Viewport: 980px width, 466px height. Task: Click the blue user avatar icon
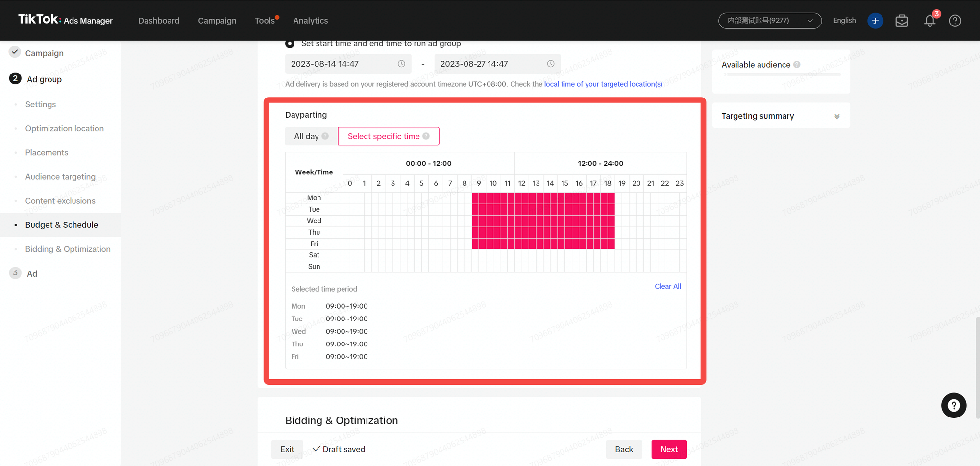[875, 21]
